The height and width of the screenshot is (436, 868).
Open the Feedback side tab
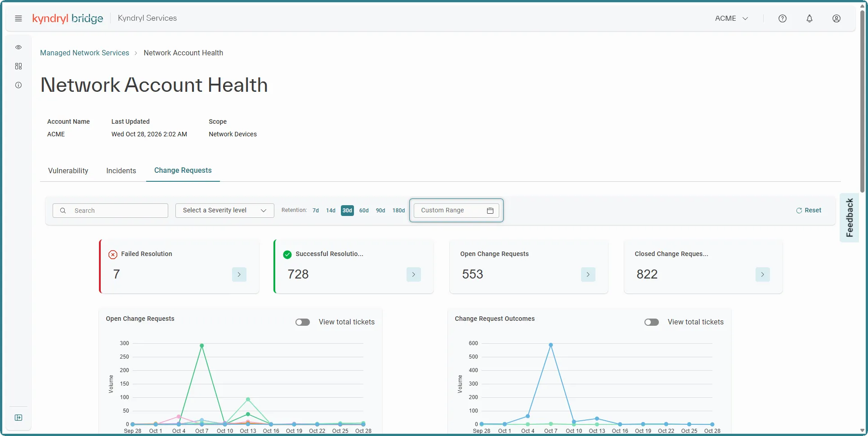[850, 218]
